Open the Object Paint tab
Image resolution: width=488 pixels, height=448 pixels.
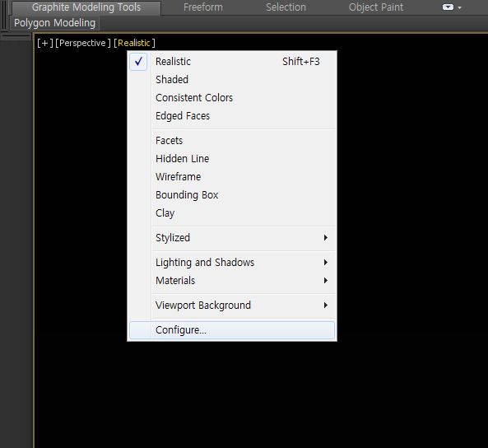coord(375,7)
